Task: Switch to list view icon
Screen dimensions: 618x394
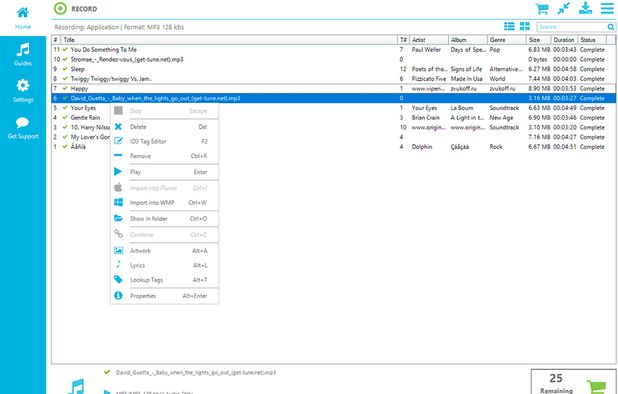Action: 509,26
